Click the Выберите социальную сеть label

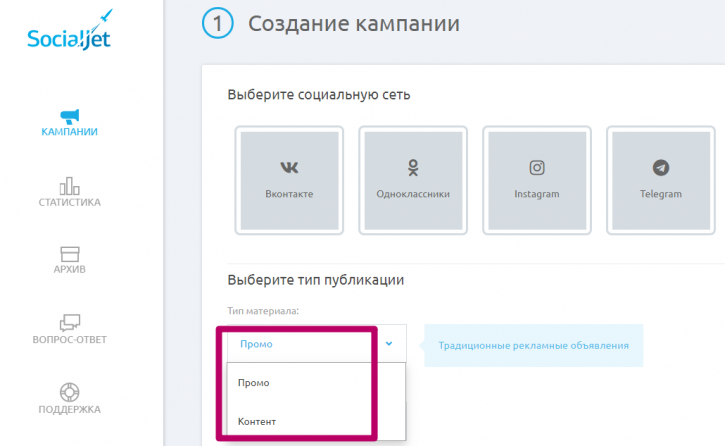pyautogui.click(x=319, y=95)
